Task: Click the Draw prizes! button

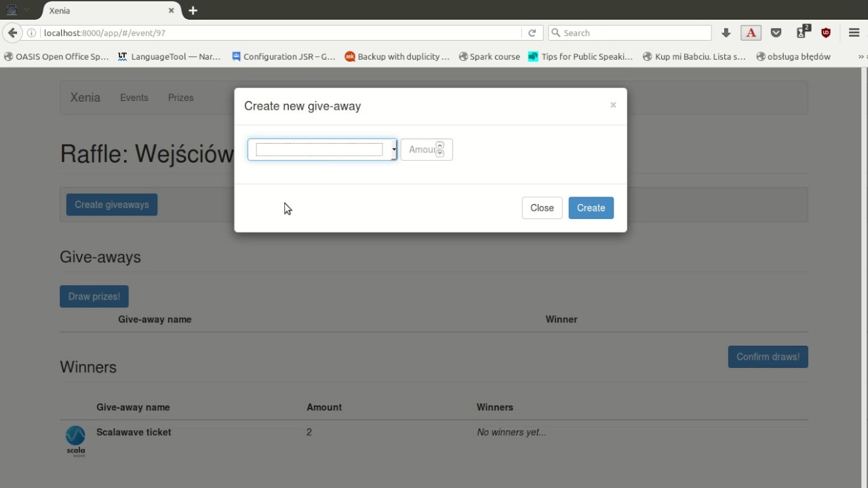Action: 94,296
